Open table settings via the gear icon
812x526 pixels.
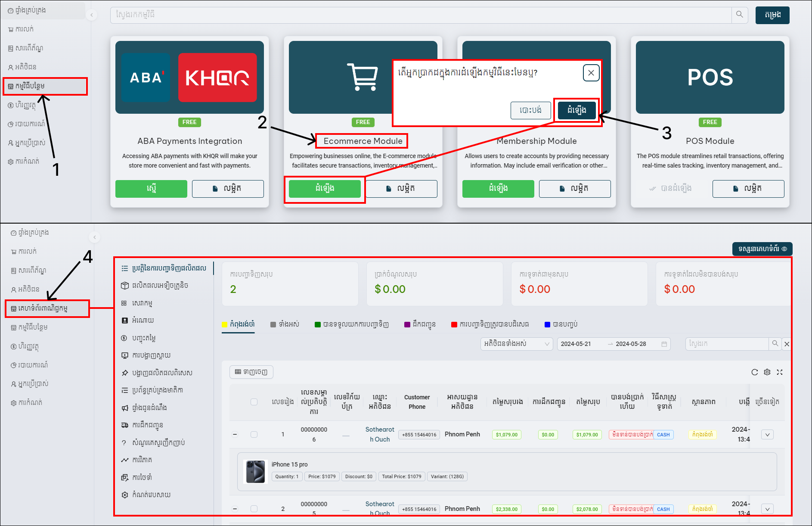pyautogui.click(x=767, y=372)
